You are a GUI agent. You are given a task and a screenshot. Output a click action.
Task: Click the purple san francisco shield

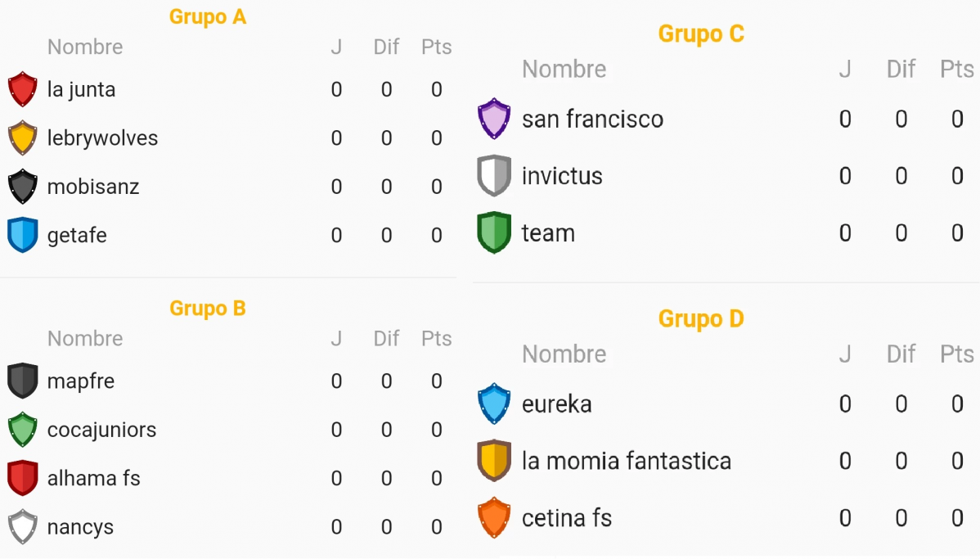494,118
